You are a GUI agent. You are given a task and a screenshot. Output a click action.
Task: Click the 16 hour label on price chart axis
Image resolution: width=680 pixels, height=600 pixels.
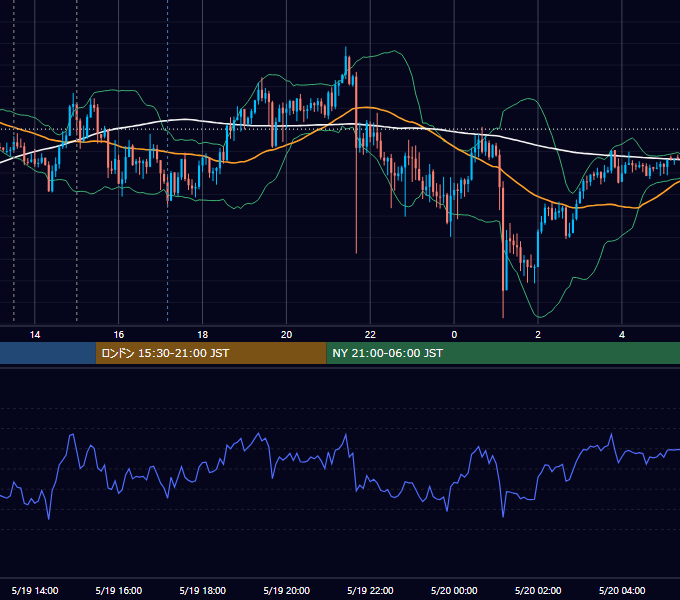click(118, 335)
